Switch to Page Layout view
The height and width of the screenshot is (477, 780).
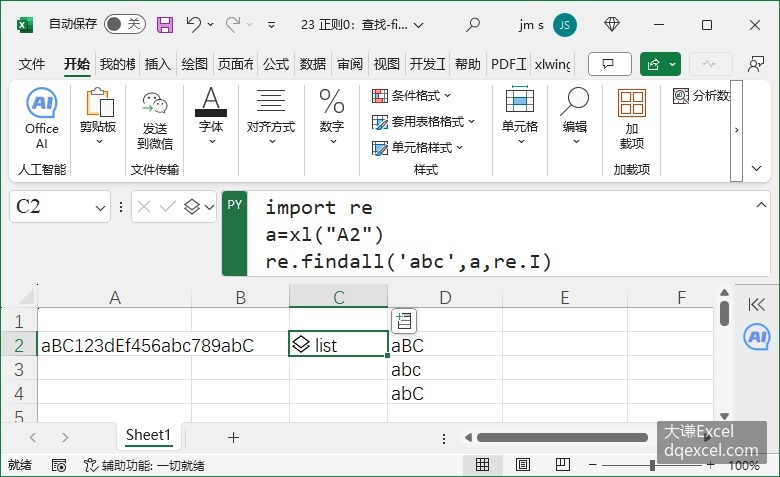pos(522,465)
